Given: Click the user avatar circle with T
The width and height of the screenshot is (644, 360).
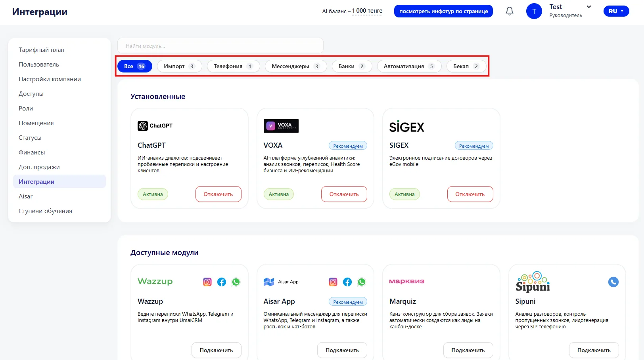Looking at the screenshot, I should point(534,11).
